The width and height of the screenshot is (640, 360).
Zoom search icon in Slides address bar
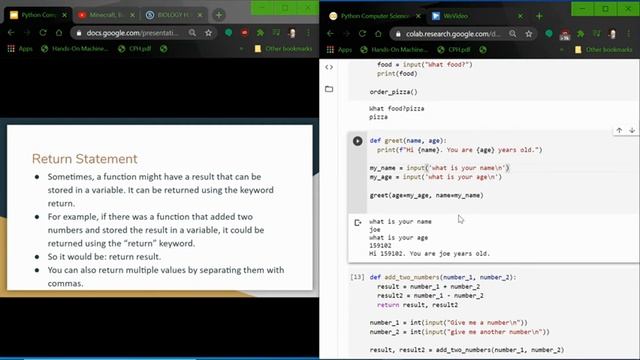coord(192,33)
